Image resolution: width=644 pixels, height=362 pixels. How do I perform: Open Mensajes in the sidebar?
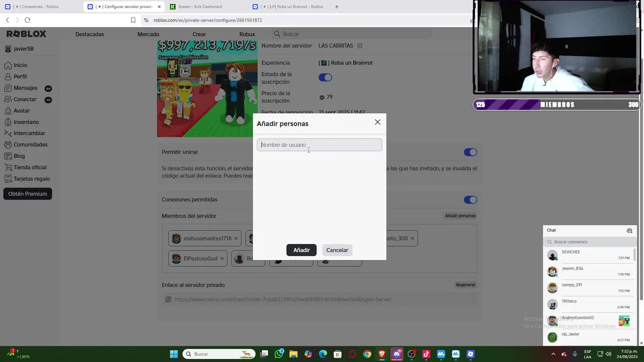[25, 88]
